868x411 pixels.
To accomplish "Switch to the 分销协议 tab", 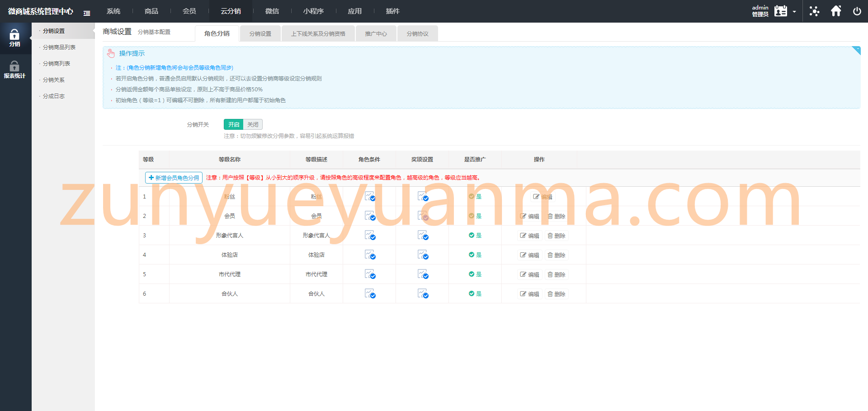I will pos(418,33).
